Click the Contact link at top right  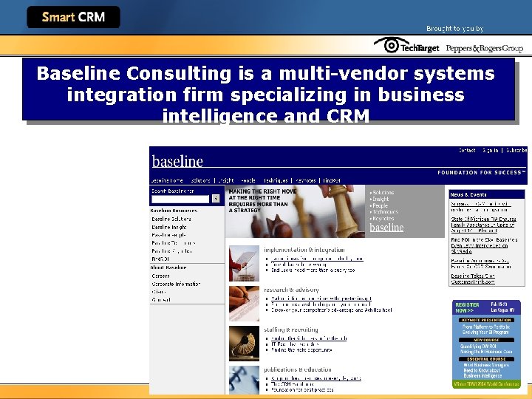pyautogui.click(x=467, y=150)
